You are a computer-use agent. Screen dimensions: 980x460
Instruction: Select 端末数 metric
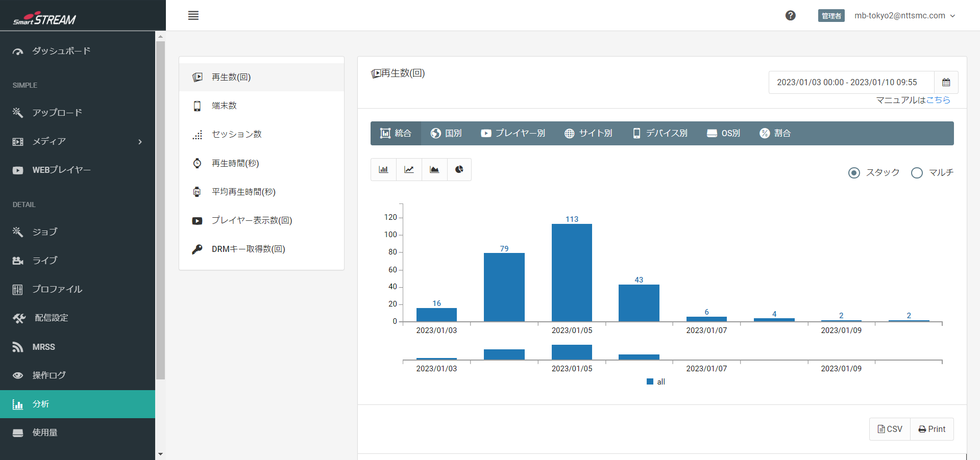click(x=261, y=106)
